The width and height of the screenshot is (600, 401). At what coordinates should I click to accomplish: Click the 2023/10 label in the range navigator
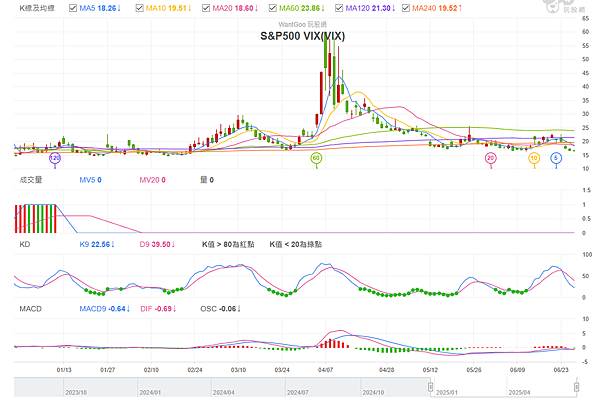pyautogui.click(x=76, y=393)
